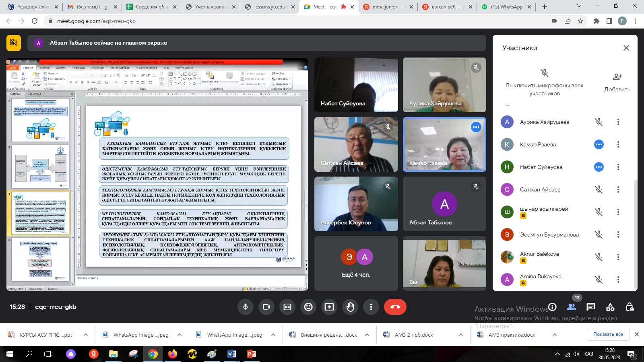The image size is (644, 362).
Task: Raise hand in the meeting
Action: [350, 307]
